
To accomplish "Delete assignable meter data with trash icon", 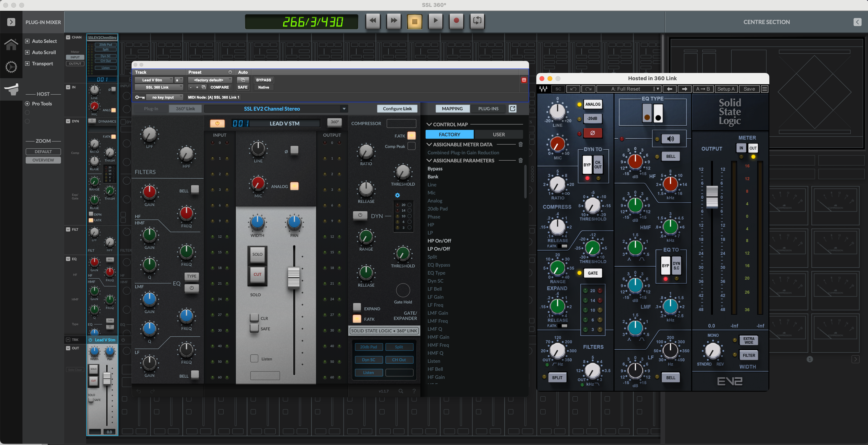I will (520, 144).
